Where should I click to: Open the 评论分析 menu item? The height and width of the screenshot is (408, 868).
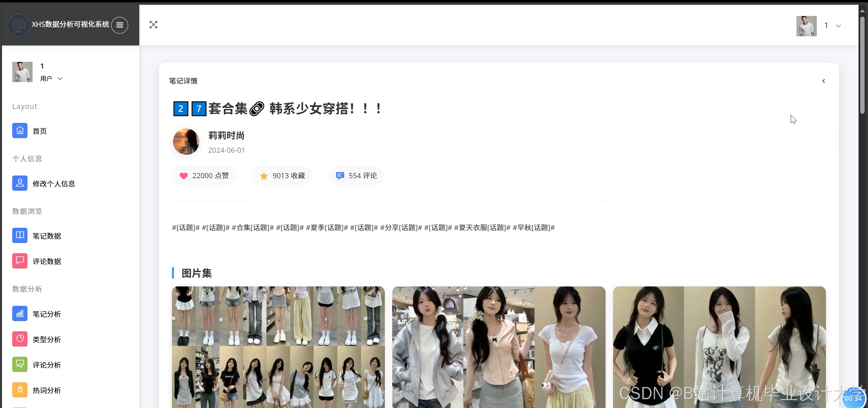pyautogui.click(x=47, y=365)
